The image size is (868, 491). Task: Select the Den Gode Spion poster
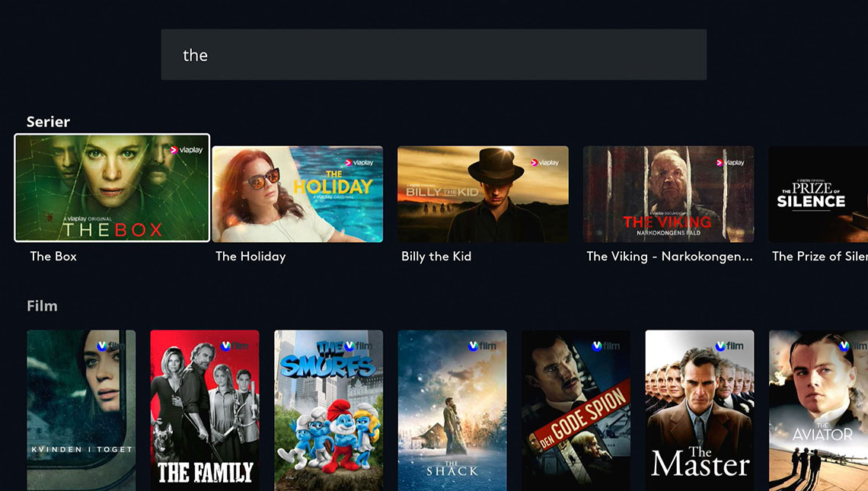(576, 410)
